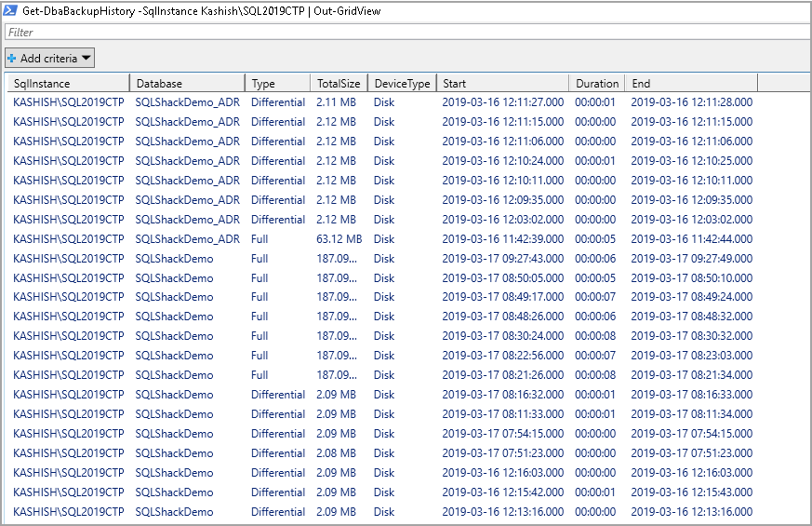Sort by the Duration column header
The image size is (812, 526).
(x=597, y=84)
